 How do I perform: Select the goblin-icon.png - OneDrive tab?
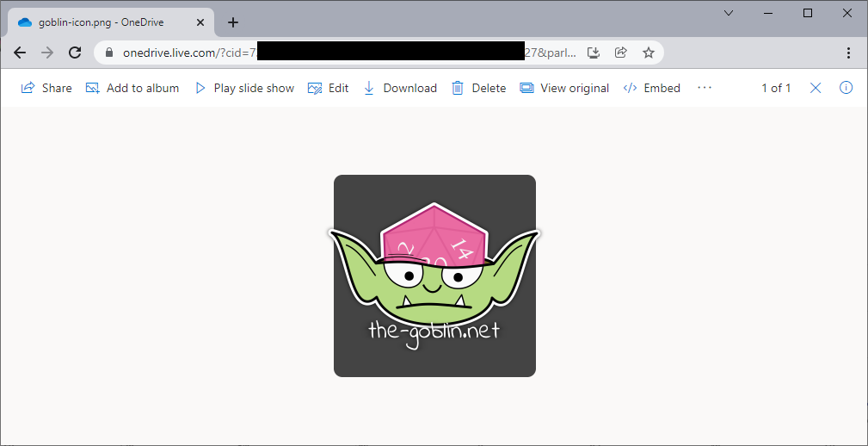pyautogui.click(x=111, y=22)
